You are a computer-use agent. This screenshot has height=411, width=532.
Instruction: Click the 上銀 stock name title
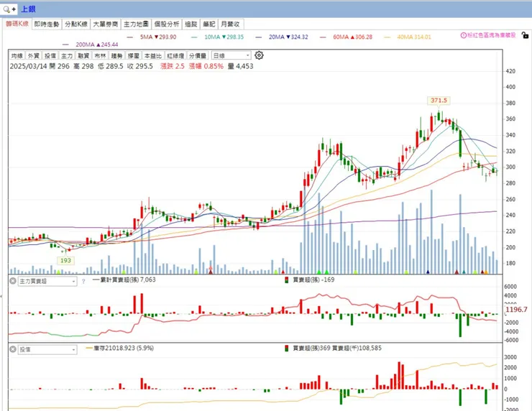click(28, 9)
